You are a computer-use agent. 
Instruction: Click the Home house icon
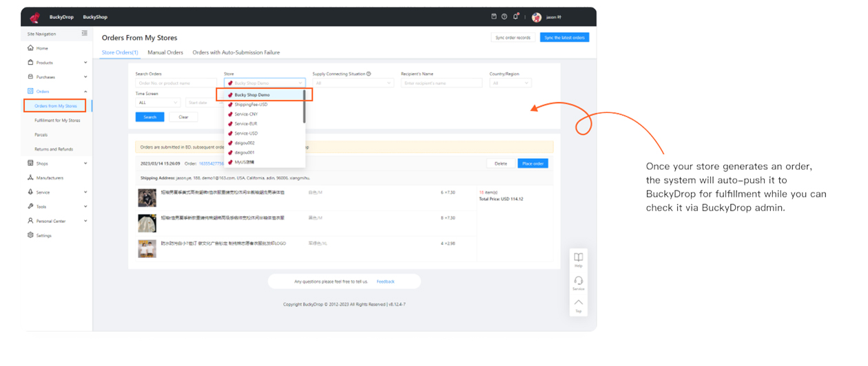pos(30,48)
